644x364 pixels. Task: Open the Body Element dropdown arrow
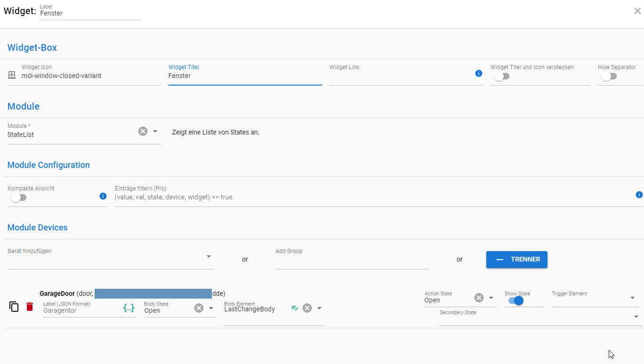click(x=319, y=308)
